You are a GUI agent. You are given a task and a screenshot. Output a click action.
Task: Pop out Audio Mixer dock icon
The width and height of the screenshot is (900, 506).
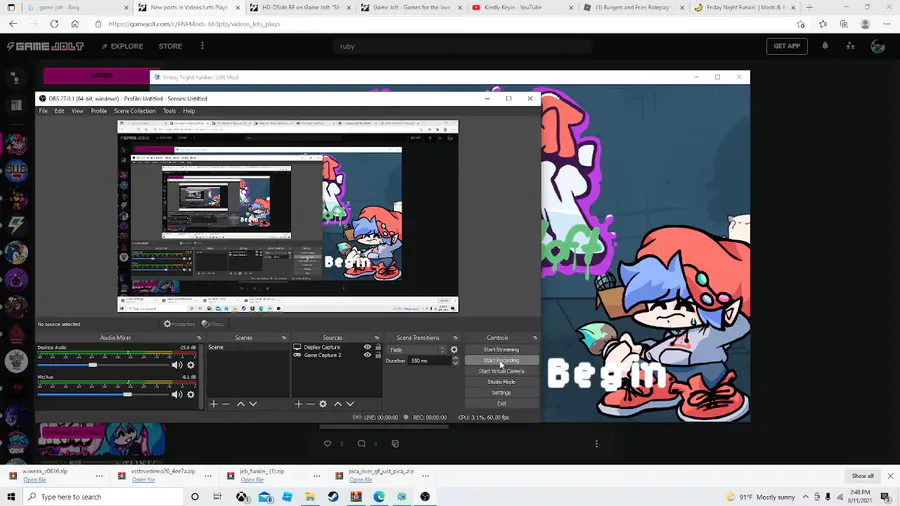click(199, 338)
